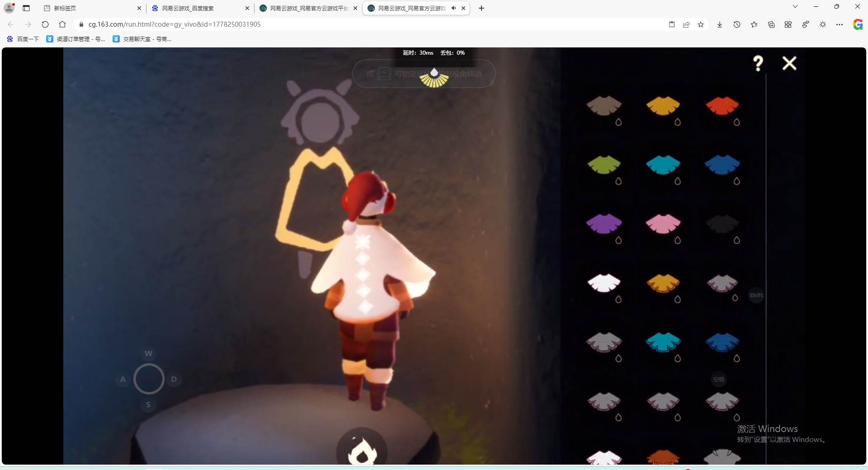868x470 pixels.
Task: Choose the green cape
Action: 604,164
